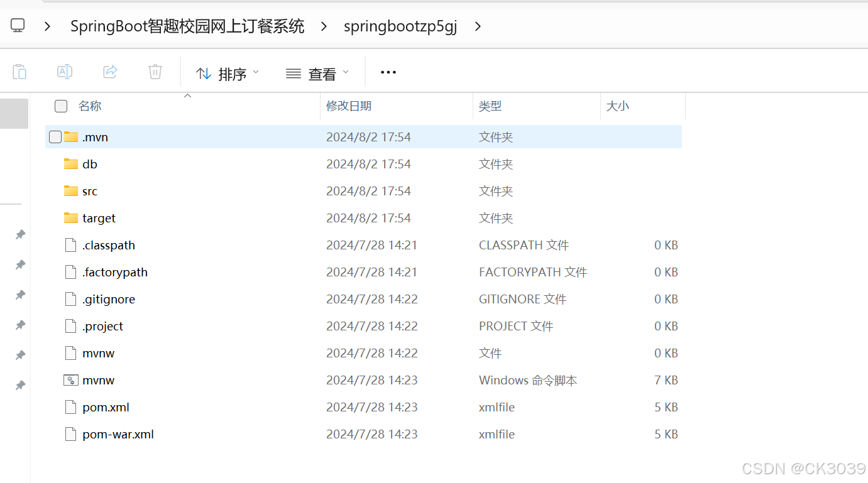Click the .project file name
The image size is (868, 483).
pyautogui.click(x=102, y=326)
